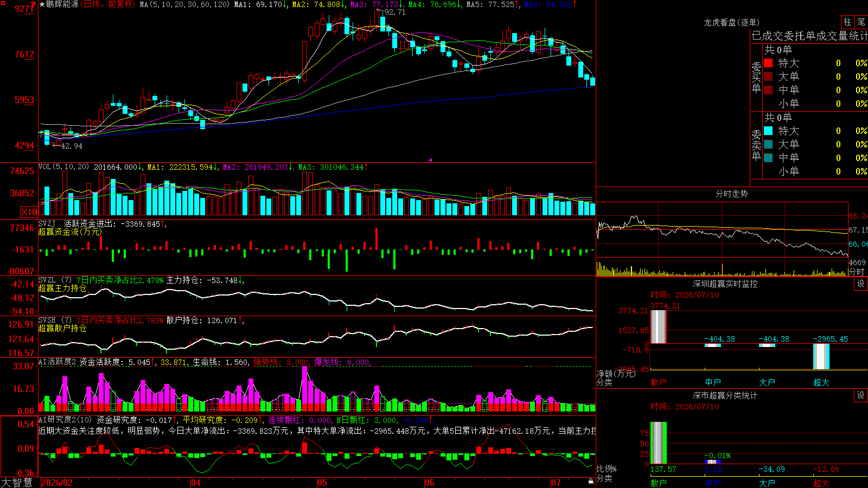Click the 2026/02 timeline marker
The height and width of the screenshot is (488, 868).
pos(57,483)
